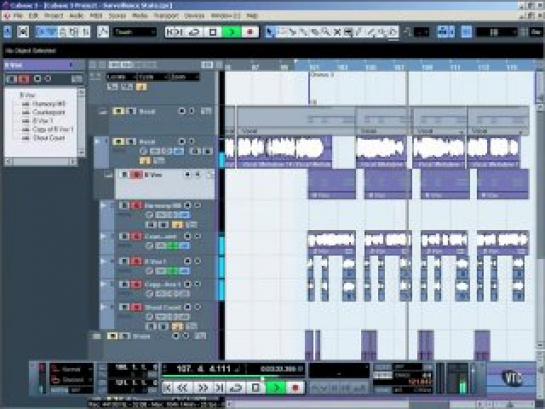The height and width of the screenshot is (409, 545).
Task: Toggle transport panel Cycle button
Action: (x=236, y=387)
